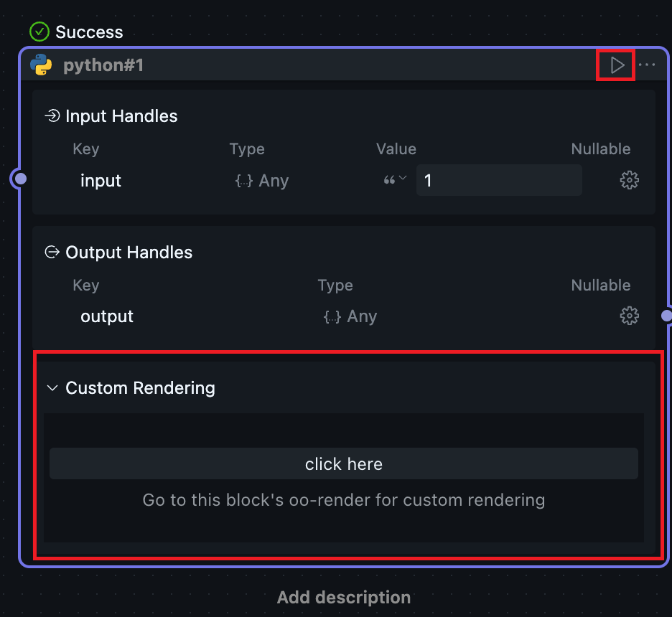Click the Add description text
Screen dimensions: 672x617
[343, 597]
